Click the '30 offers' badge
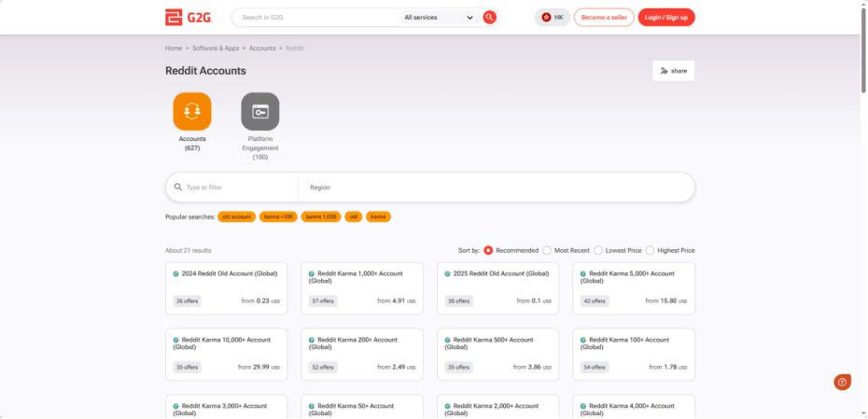This screenshot has width=868, height=419. click(x=459, y=301)
